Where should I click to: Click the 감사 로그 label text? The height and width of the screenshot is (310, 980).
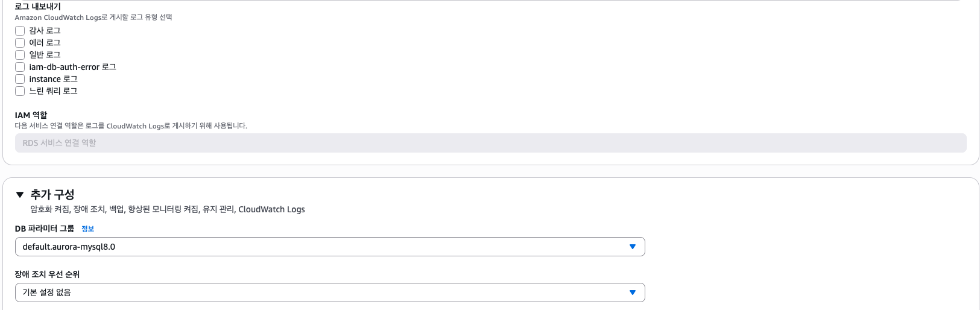pos(45,31)
